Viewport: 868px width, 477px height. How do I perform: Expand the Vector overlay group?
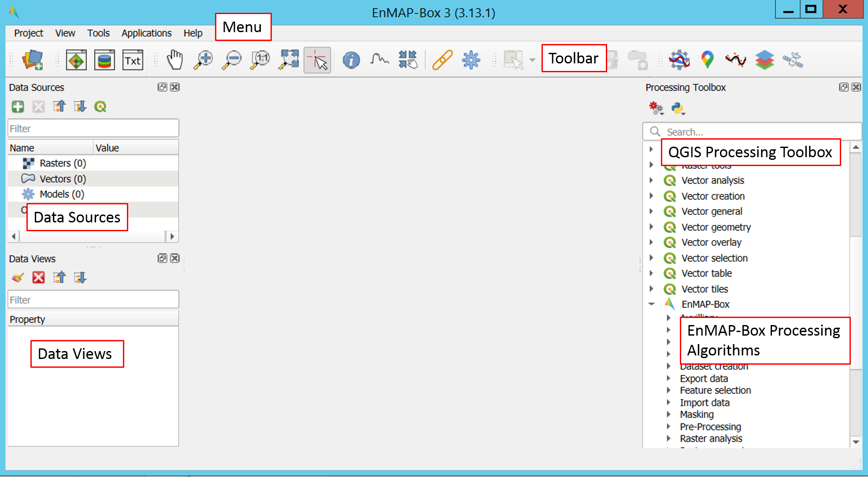(x=651, y=242)
